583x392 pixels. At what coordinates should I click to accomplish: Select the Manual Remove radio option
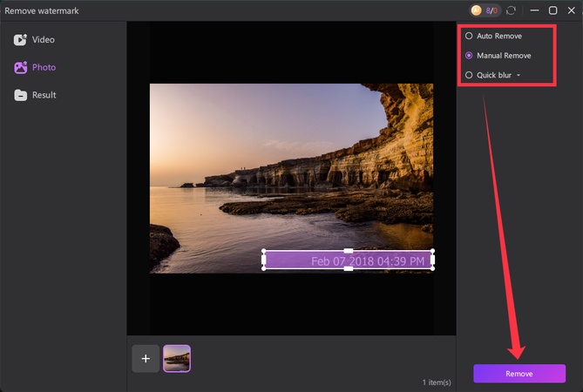(498, 56)
